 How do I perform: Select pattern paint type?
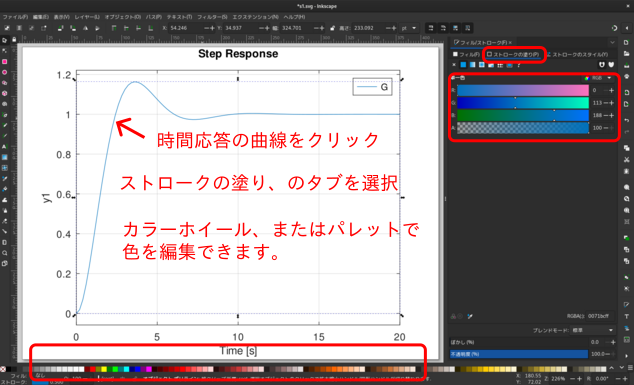[x=500, y=65]
